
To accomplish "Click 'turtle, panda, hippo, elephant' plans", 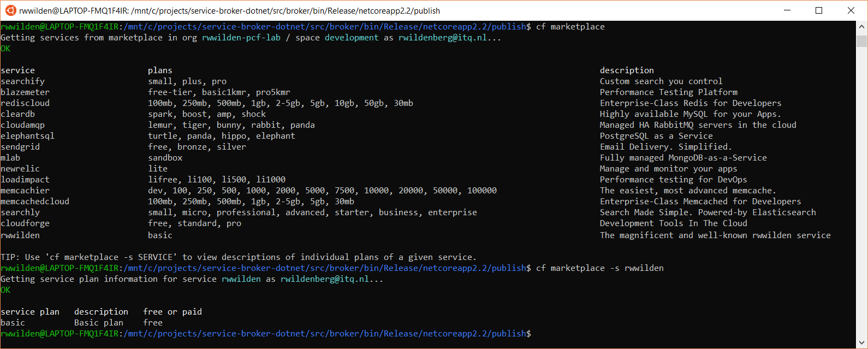I will pyautogui.click(x=222, y=136).
